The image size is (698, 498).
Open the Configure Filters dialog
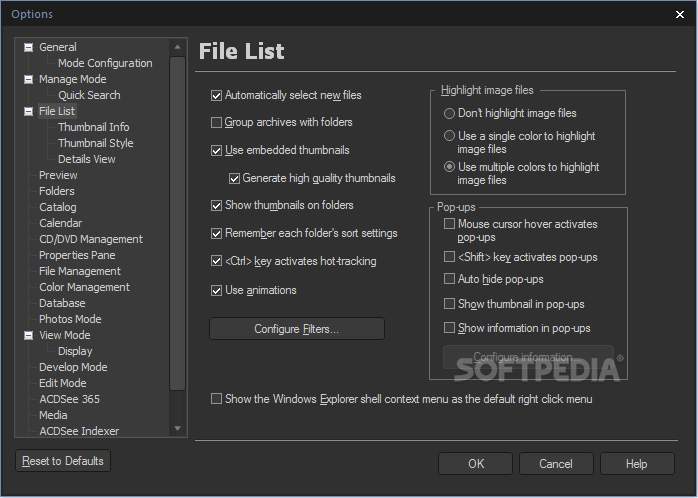pos(297,329)
